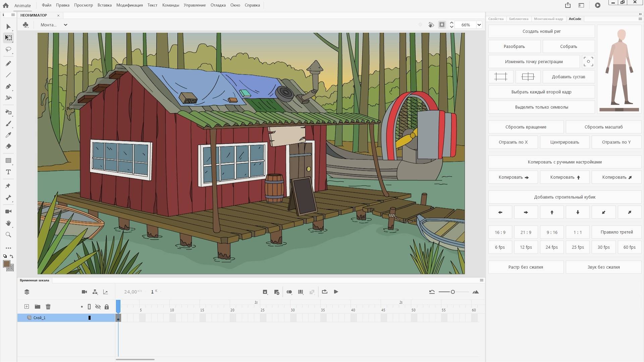Select the Eyedropper tool

point(8,135)
